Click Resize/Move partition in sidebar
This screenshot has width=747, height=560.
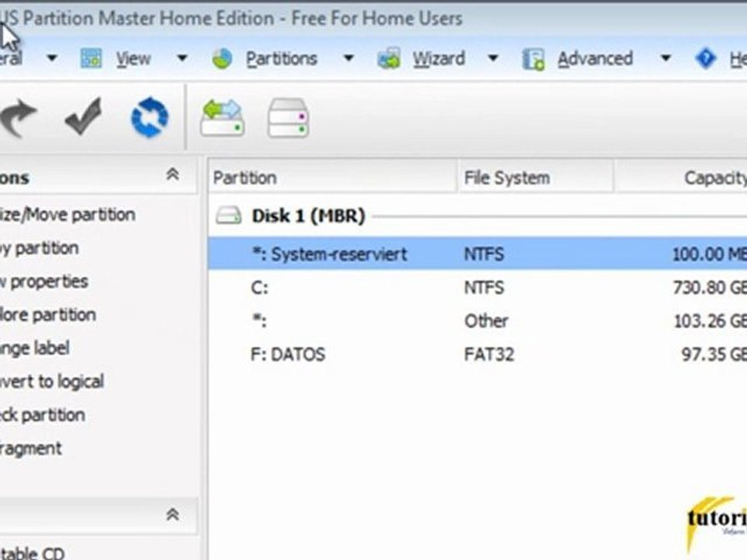coord(67,215)
